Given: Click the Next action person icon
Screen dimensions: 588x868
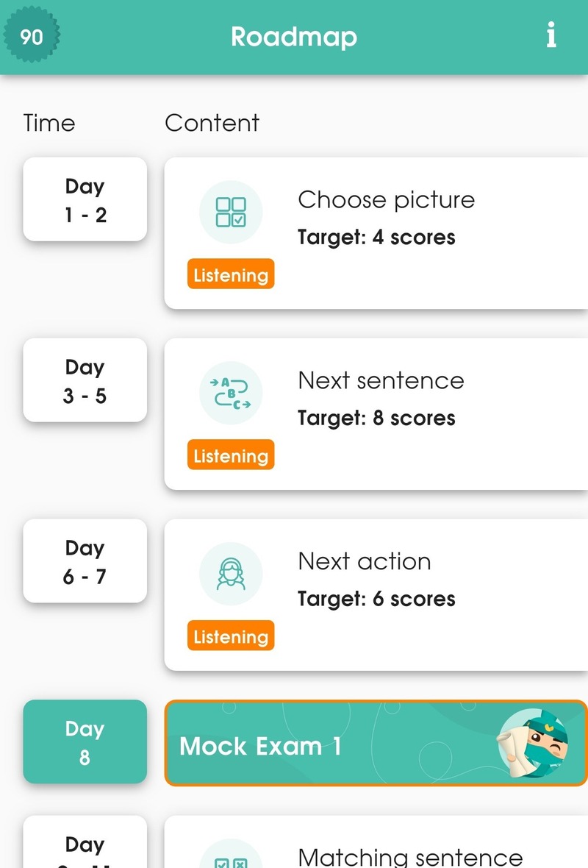Looking at the screenshot, I should 231,574.
